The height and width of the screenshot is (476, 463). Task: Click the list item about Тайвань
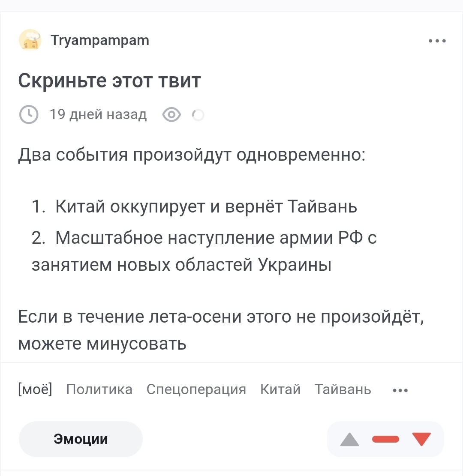point(195,207)
